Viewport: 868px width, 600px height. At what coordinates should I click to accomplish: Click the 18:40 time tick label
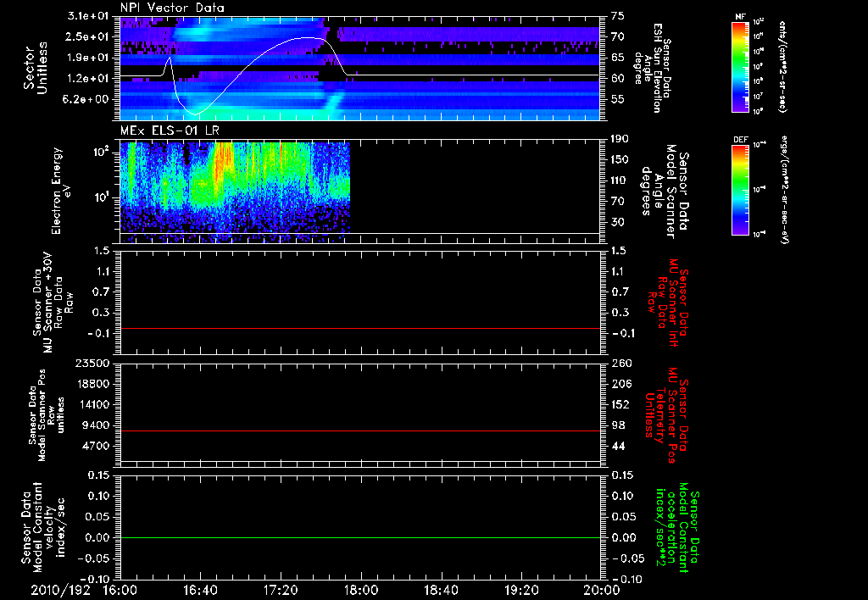coord(441,591)
